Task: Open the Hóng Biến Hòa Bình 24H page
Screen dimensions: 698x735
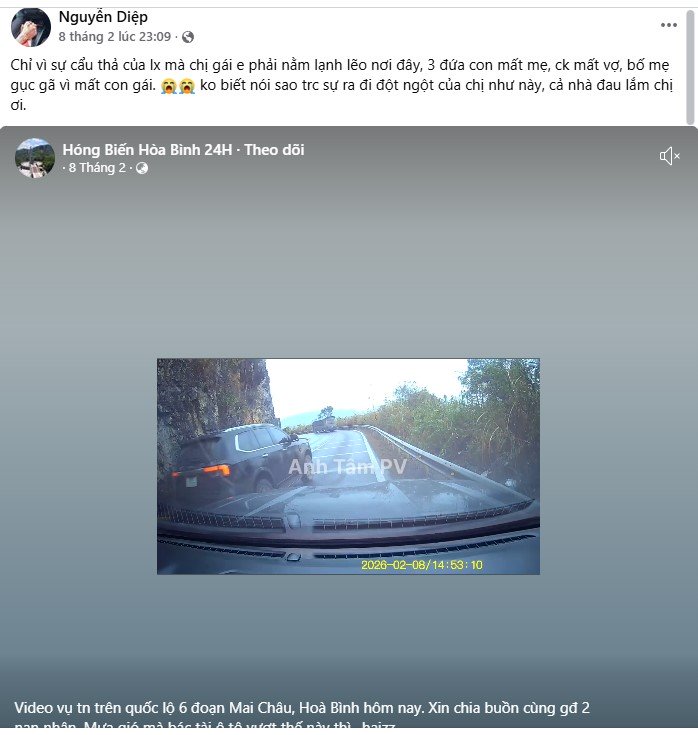Action: click(147, 150)
